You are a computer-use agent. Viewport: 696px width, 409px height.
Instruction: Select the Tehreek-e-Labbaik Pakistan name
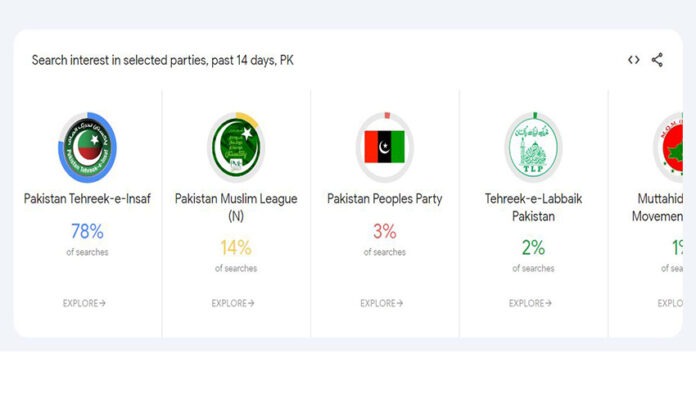click(x=533, y=207)
